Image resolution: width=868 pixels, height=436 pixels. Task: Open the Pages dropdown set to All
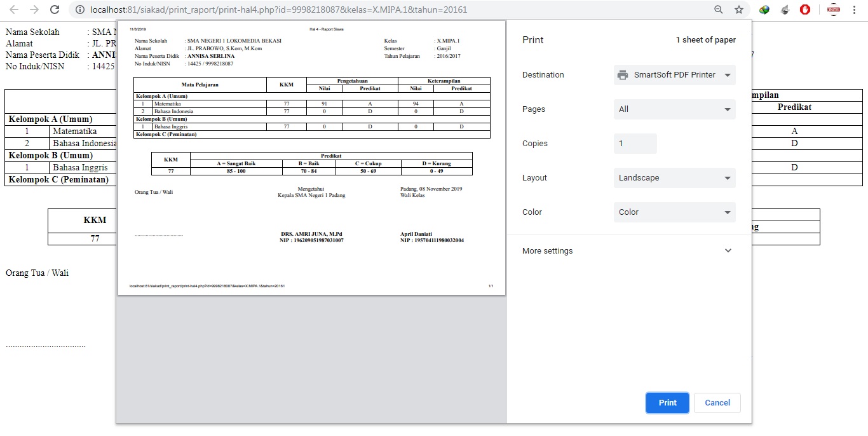pos(674,109)
